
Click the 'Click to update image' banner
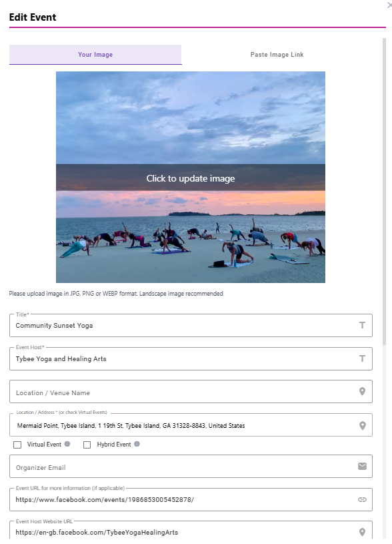pyautogui.click(x=191, y=178)
